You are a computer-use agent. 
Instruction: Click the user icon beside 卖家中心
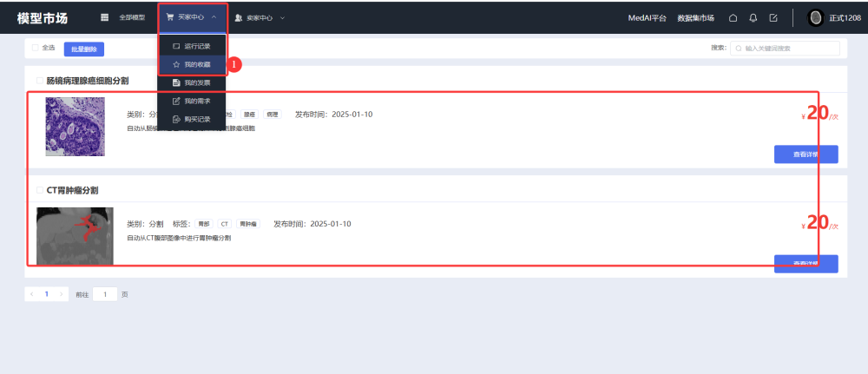tap(239, 17)
